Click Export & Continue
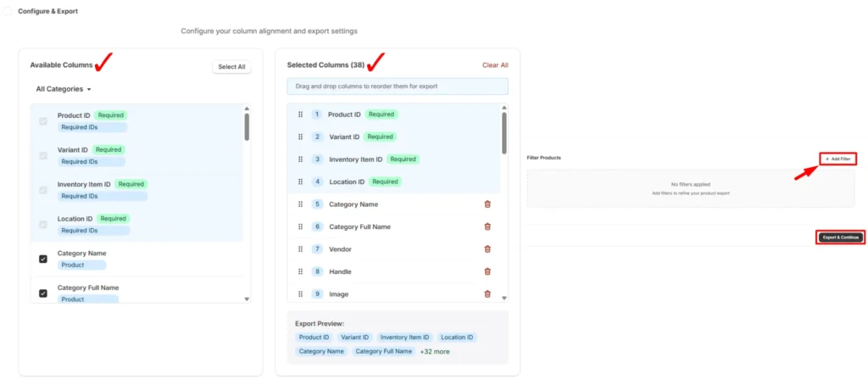The image size is (868, 391). coord(840,237)
